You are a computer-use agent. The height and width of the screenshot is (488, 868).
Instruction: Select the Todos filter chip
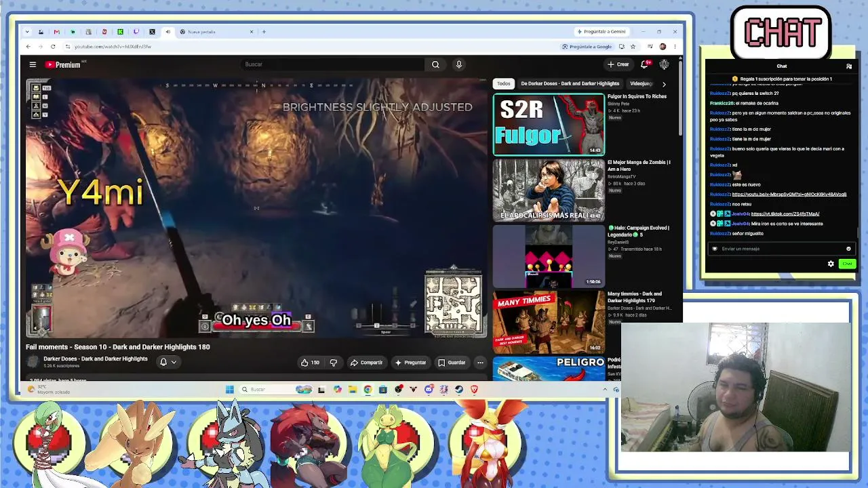pos(504,84)
